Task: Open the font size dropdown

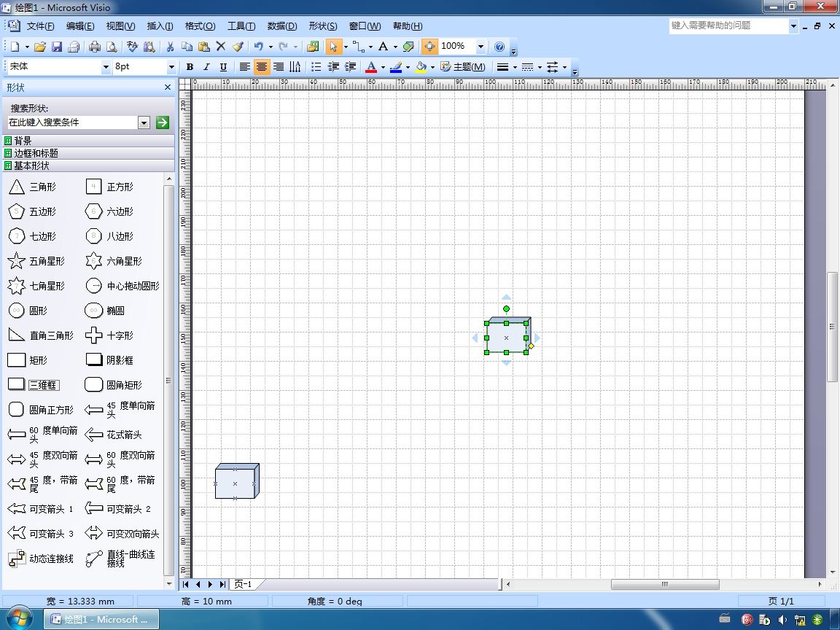Action: [171, 67]
